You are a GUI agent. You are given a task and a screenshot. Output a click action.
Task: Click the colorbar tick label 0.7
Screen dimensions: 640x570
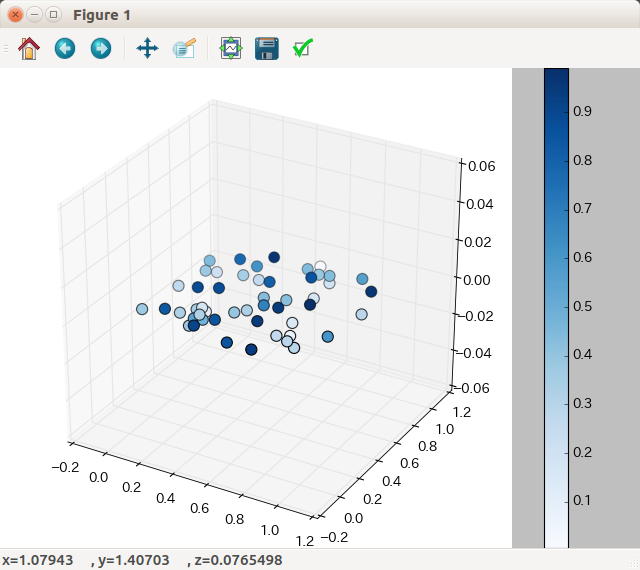point(582,208)
